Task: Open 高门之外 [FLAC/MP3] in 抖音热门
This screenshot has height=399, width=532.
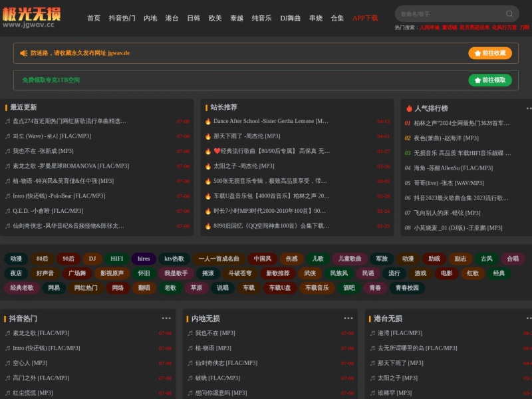Action: point(41,378)
